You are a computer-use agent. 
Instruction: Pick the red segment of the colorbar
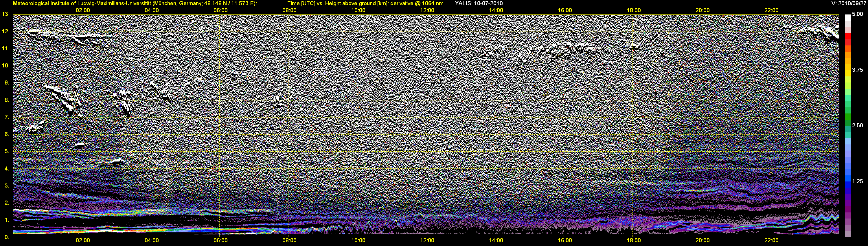[x=847, y=36]
